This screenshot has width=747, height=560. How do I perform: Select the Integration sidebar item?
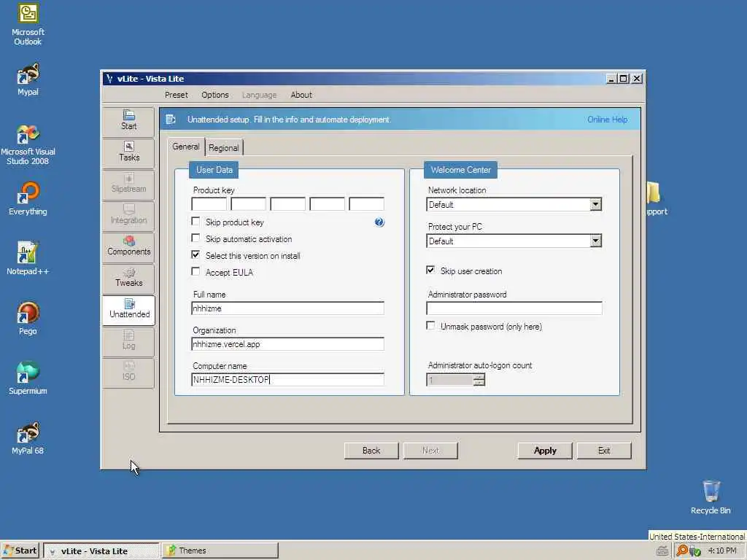tap(128, 215)
